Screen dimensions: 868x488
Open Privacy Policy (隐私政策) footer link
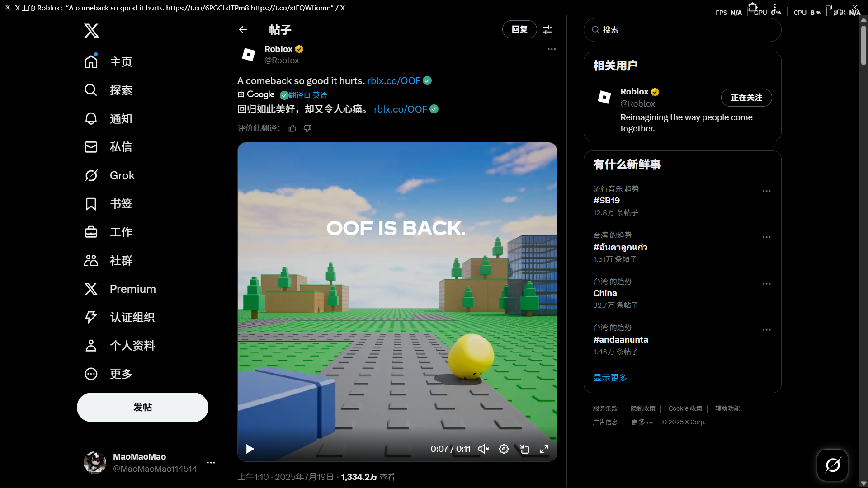pos(643,408)
